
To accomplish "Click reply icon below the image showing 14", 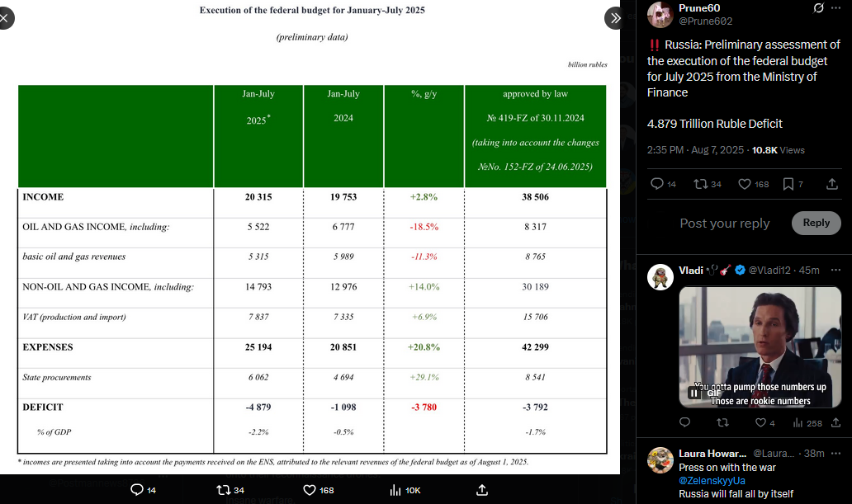I will (144, 490).
